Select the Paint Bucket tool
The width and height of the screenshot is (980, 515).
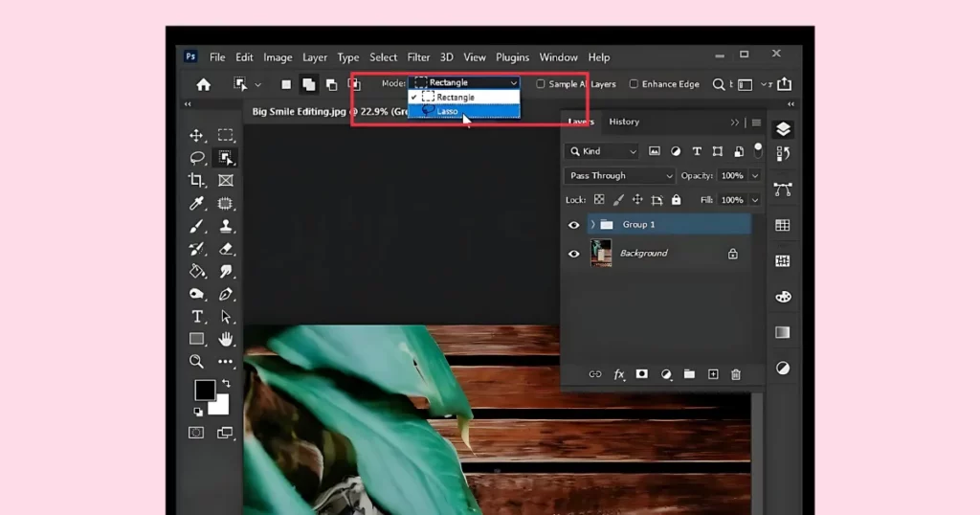point(197,271)
